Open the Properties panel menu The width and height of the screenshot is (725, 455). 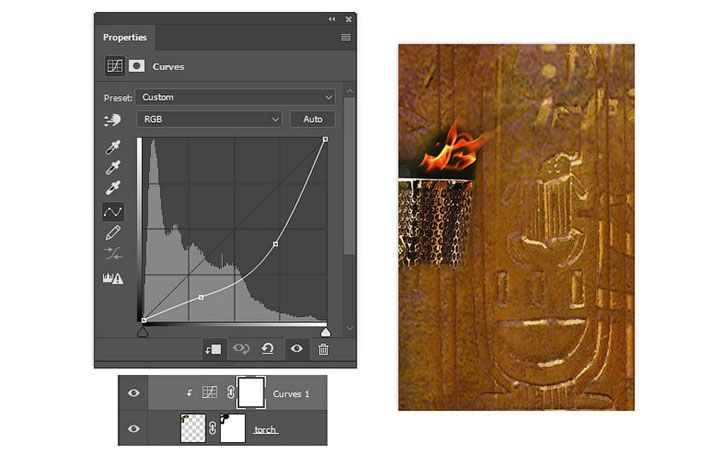coord(345,37)
